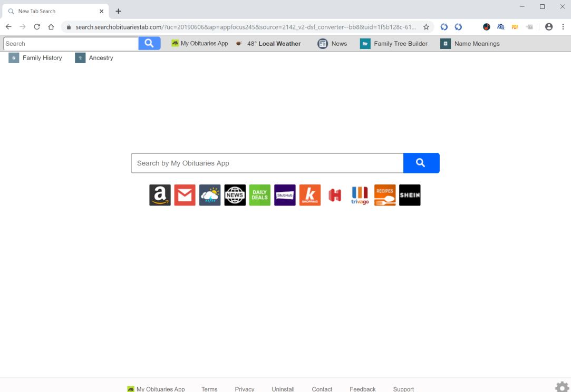Click the PDF extension icon in the toolbar

(515, 26)
